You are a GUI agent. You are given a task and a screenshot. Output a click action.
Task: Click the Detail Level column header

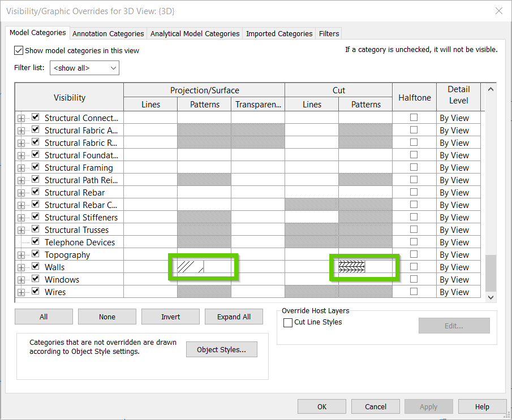coord(458,97)
